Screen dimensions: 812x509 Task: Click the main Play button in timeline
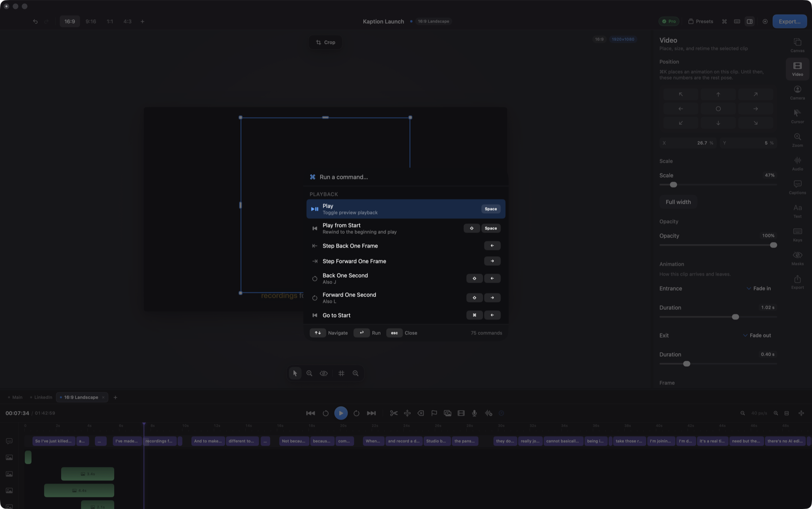341,413
